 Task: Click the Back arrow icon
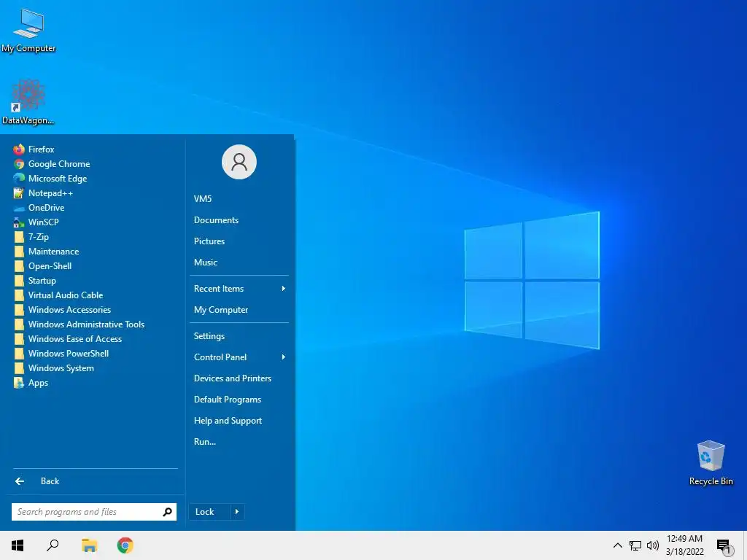click(20, 481)
